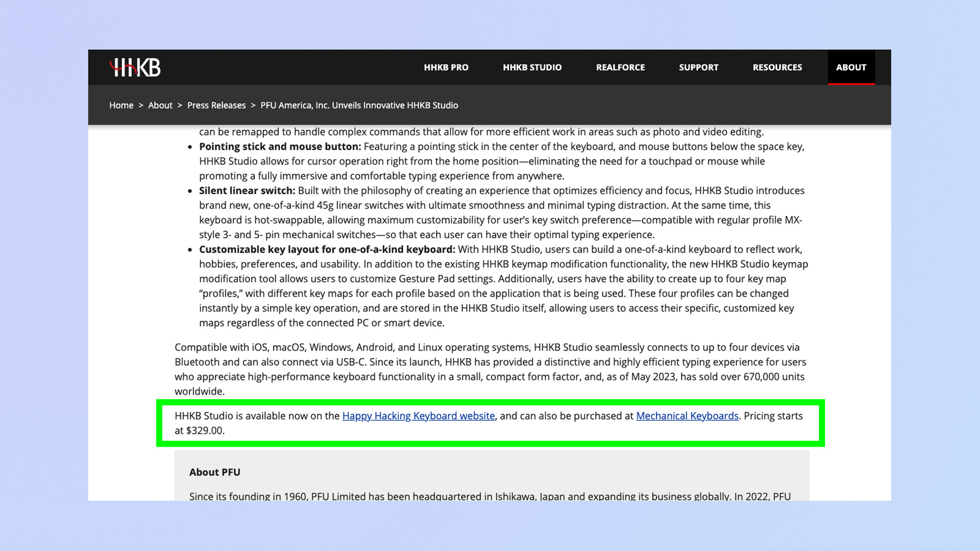Open the HHKB PRO menu
Image resolution: width=980 pixels, height=551 pixels.
[446, 68]
